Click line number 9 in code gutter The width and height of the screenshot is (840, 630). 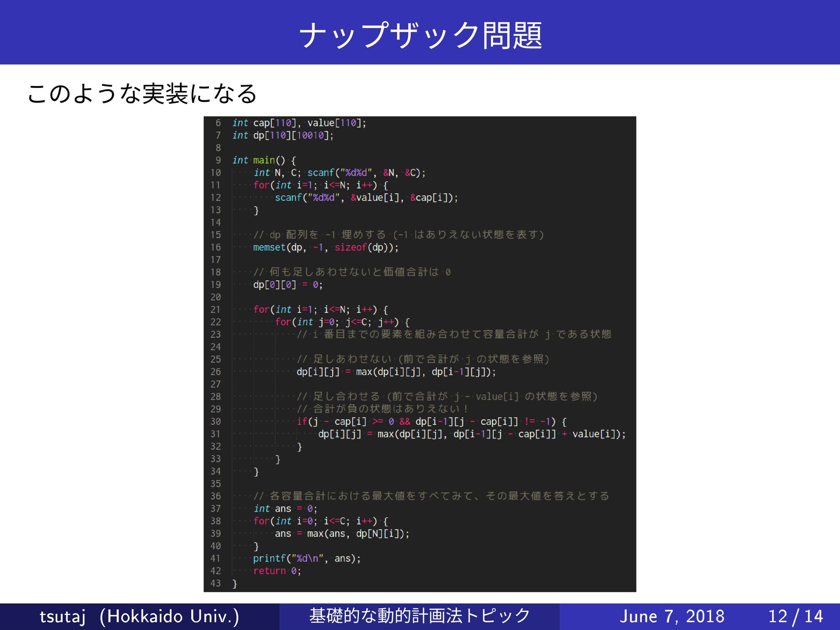click(x=218, y=161)
